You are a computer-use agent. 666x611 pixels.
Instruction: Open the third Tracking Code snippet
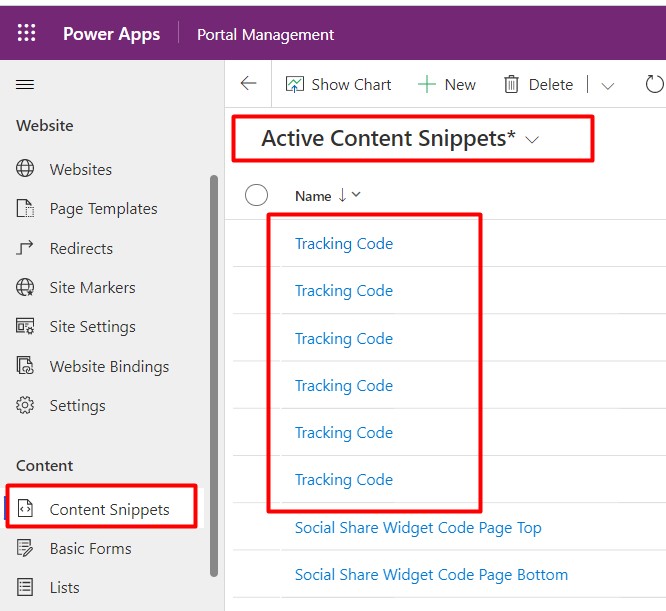coord(344,339)
